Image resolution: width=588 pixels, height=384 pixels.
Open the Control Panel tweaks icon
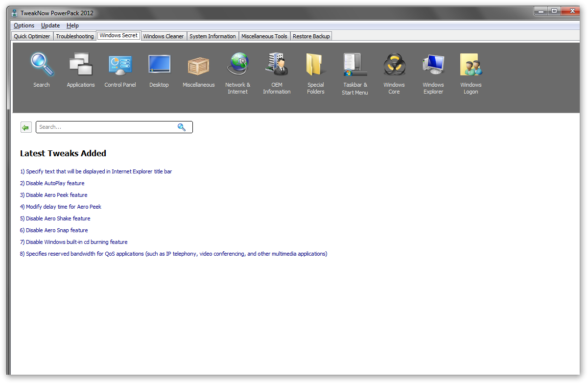[x=120, y=64]
